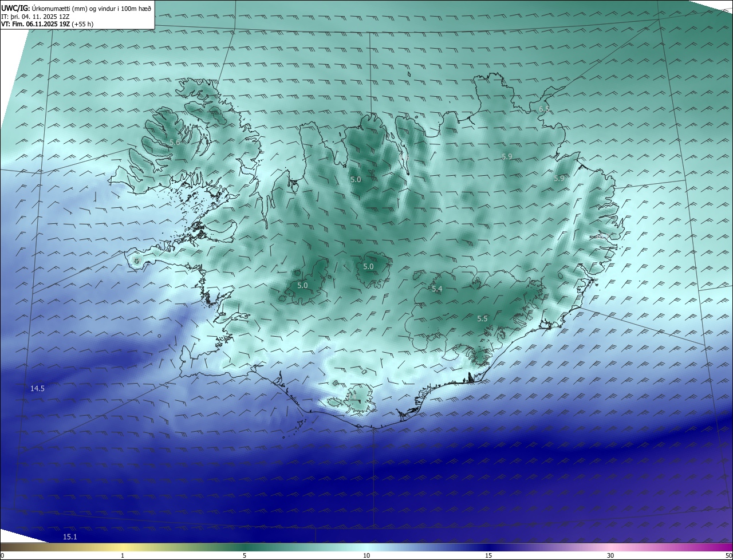
Task: Click the 15.1 value label near the colorbar
Action: tap(70, 537)
